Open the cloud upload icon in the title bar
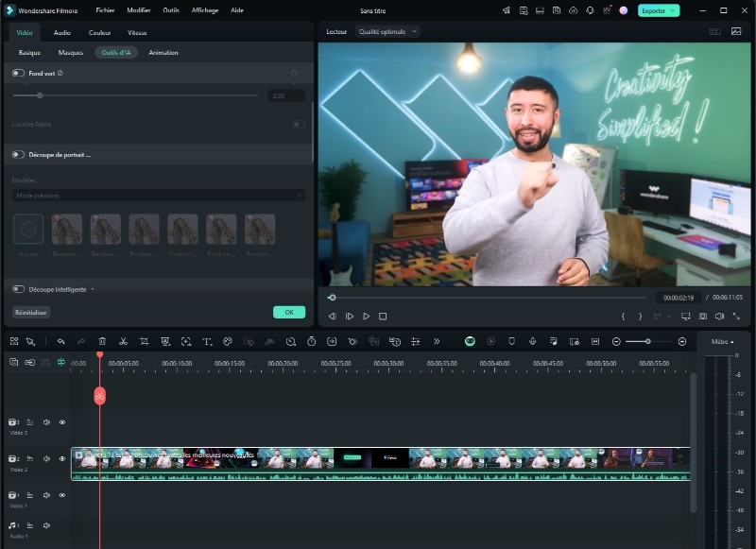756x549 pixels. (x=574, y=10)
